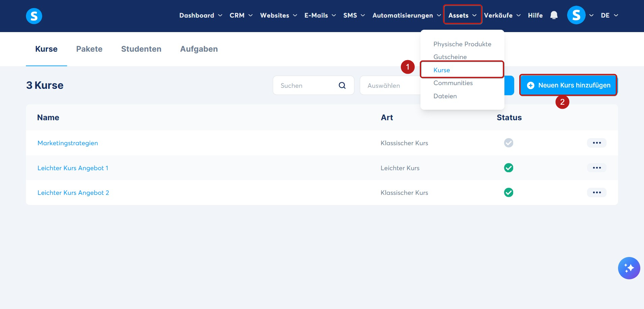This screenshot has height=309, width=644.
Task: Switch to the Kurse tab
Action: [47, 49]
